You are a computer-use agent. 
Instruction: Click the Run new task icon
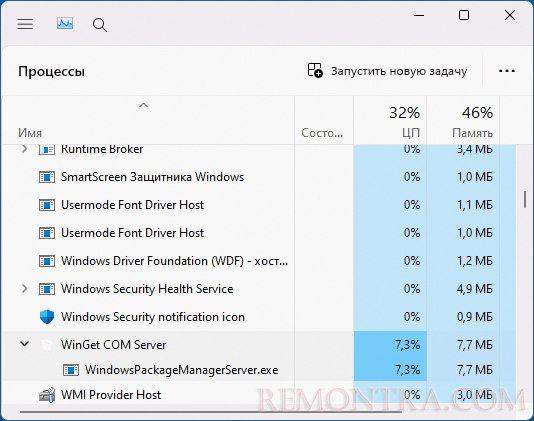[315, 71]
